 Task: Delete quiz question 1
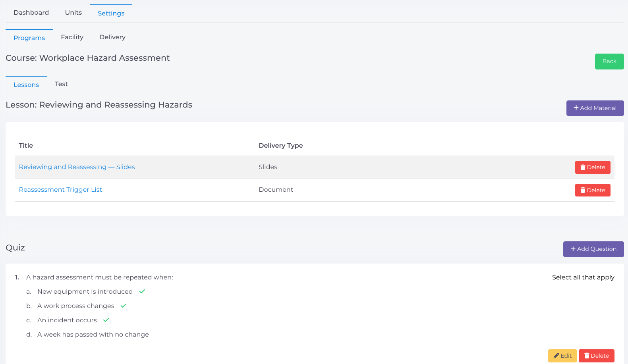597,356
